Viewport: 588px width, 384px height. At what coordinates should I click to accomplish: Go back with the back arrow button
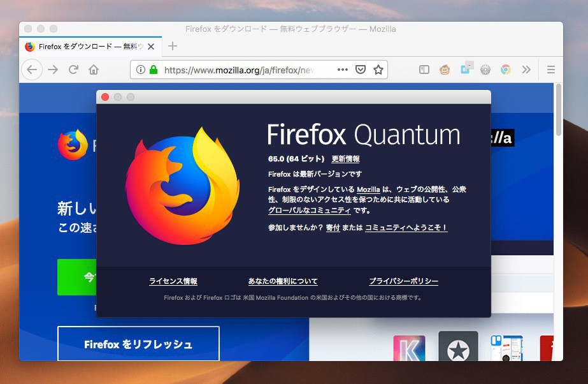(x=32, y=70)
